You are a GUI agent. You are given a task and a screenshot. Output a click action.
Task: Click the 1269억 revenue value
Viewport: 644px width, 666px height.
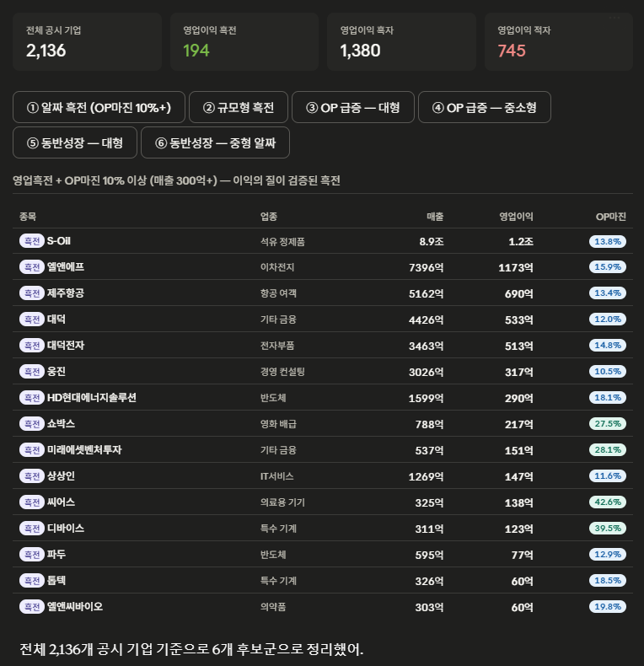click(x=426, y=476)
